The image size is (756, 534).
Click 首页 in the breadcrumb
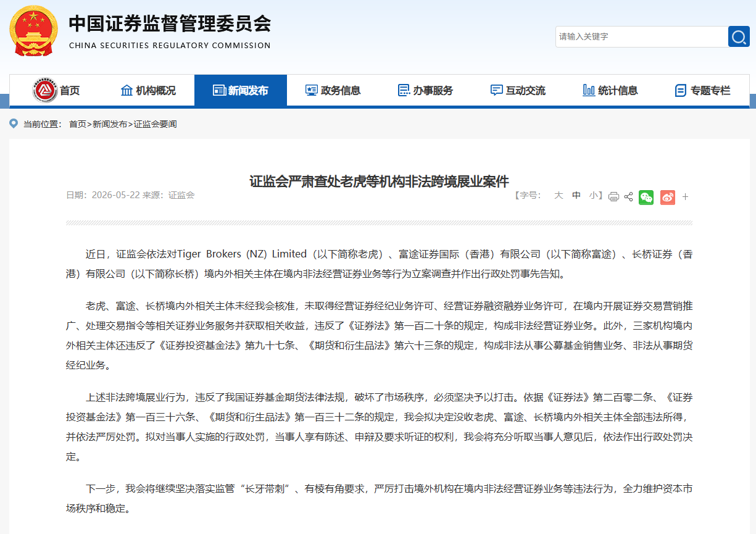(78, 124)
